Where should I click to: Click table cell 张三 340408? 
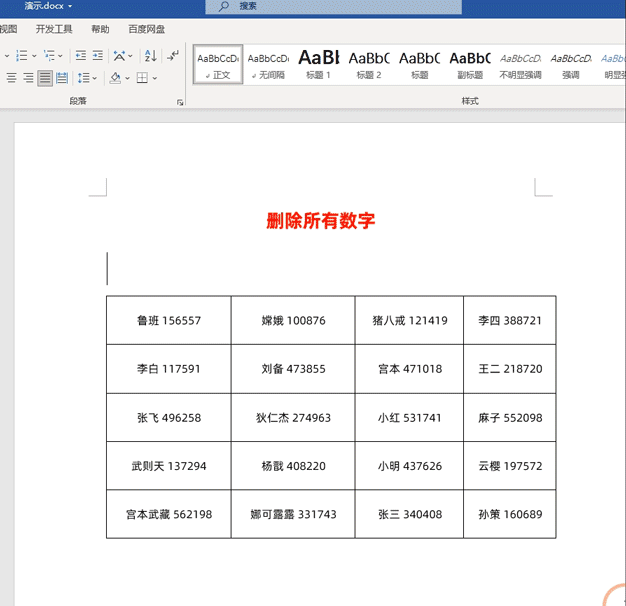409,514
